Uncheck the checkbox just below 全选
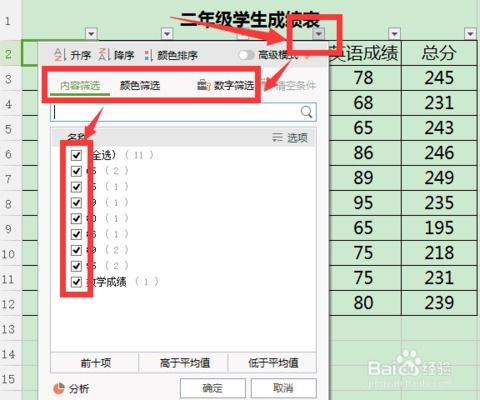This screenshot has width=480, height=400. click(x=76, y=171)
